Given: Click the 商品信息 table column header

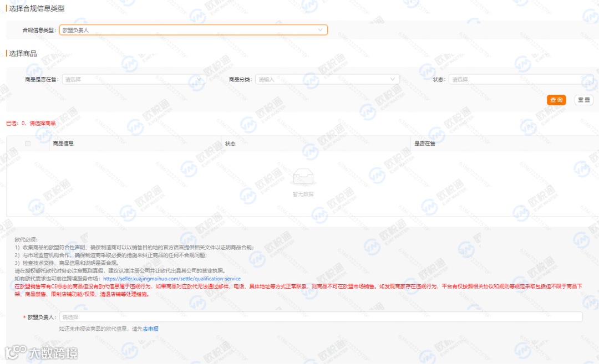Looking at the screenshot, I should pos(62,143).
